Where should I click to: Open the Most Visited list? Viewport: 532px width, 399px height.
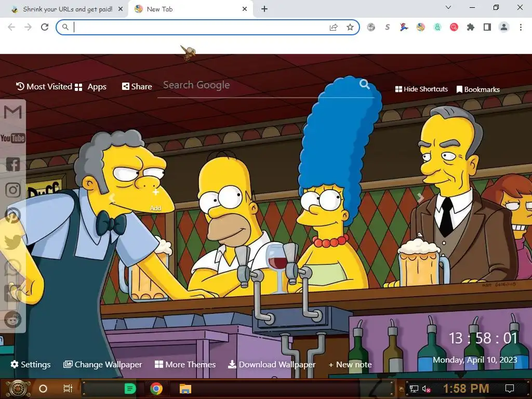44,87
